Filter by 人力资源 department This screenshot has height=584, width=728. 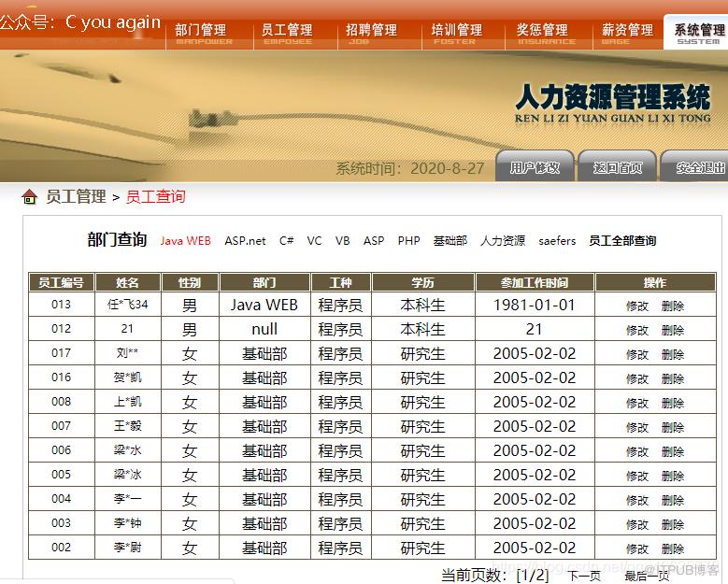coord(503,241)
